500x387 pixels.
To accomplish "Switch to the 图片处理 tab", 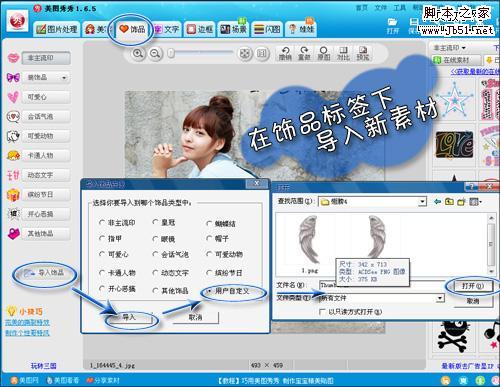I will point(57,29).
